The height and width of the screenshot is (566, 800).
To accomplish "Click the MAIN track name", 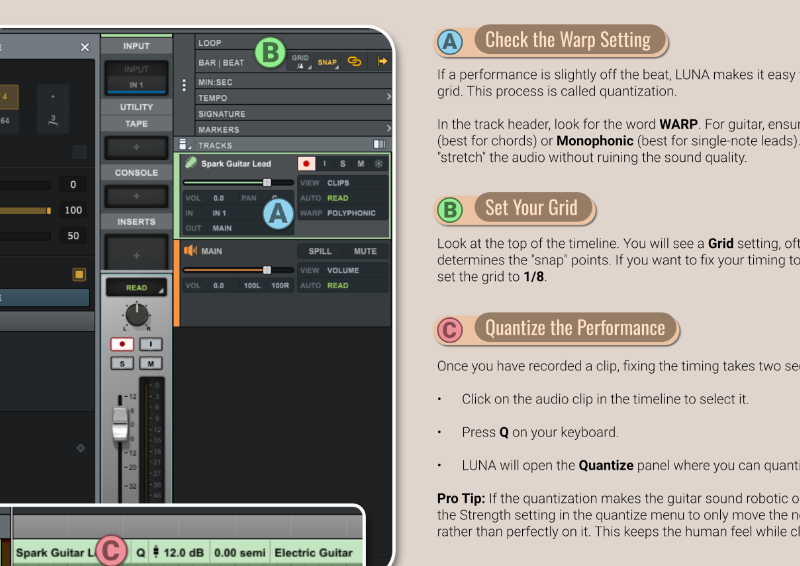I will [211, 251].
